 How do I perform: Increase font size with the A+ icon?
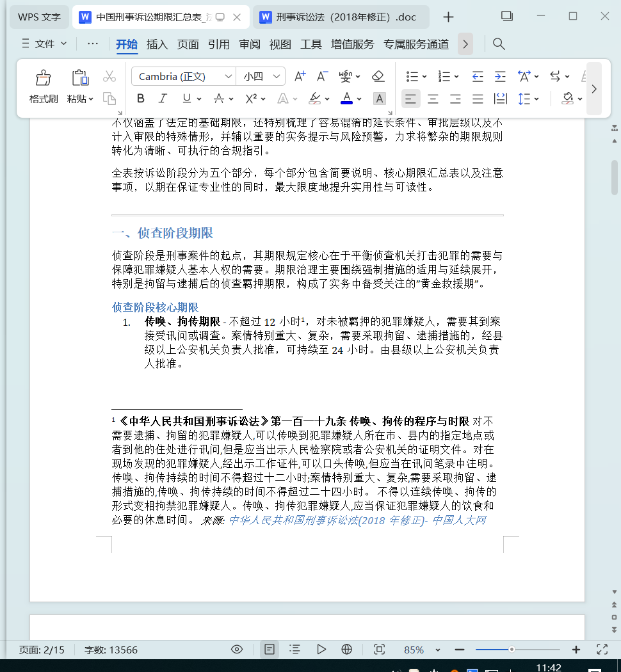click(x=300, y=76)
